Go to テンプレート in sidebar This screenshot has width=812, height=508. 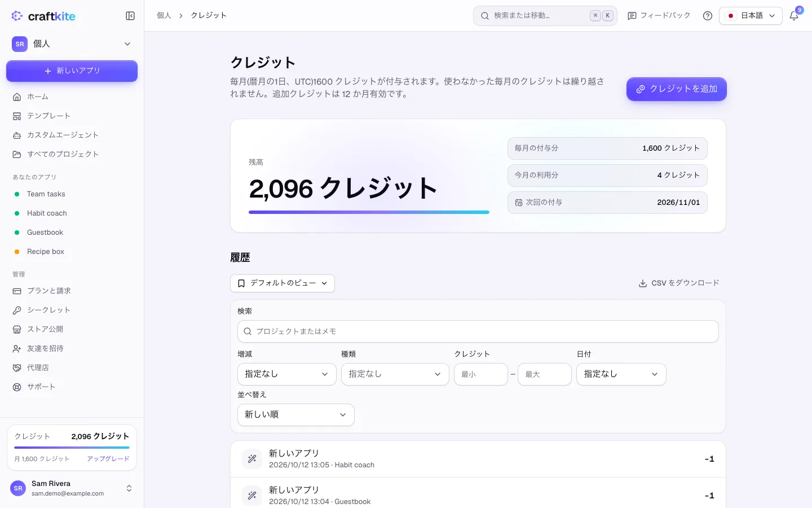[72, 116]
